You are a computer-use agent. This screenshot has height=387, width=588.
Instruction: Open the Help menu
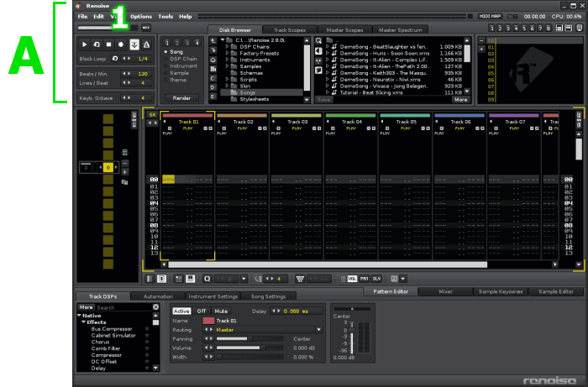coord(186,17)
